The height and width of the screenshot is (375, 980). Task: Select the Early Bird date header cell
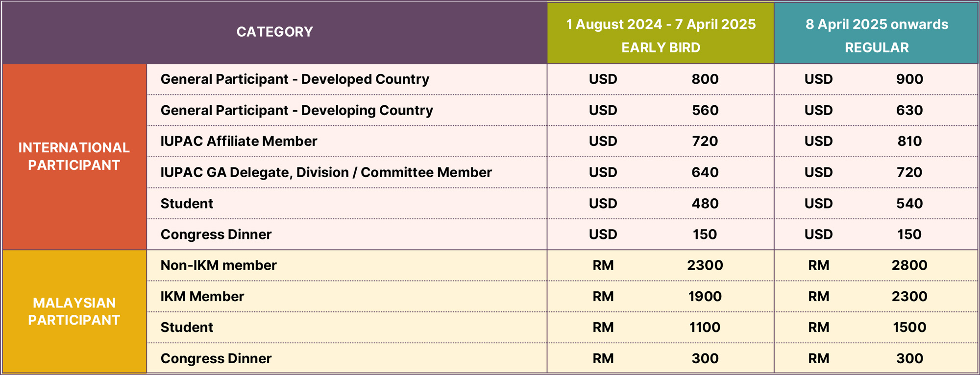coord(661,24)
